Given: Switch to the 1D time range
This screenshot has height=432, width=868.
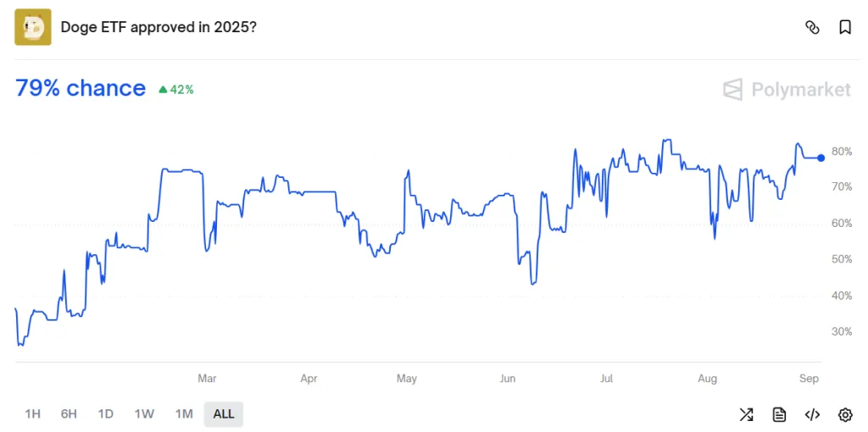Looking at the screenshot, I should pyautogui.click(x=105, y=414).
